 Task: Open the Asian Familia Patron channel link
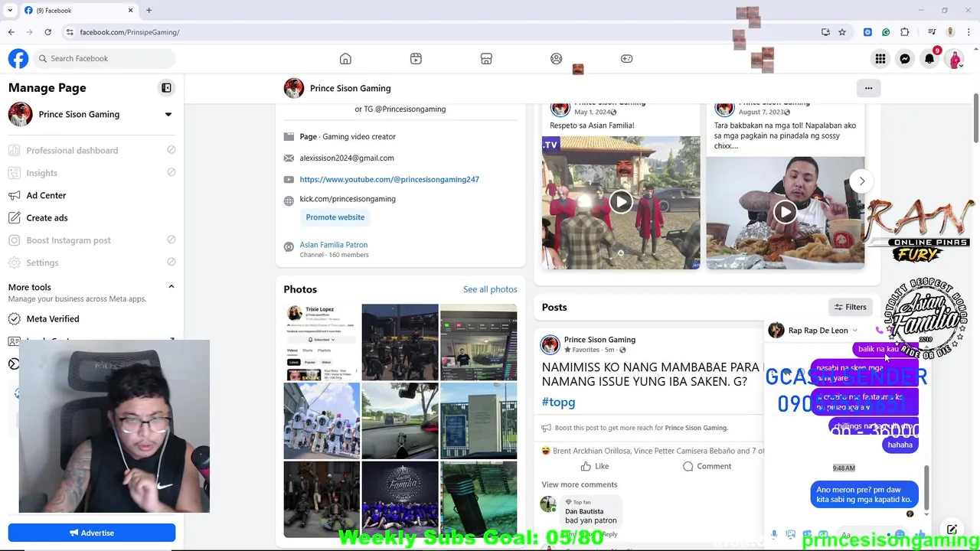333,245
